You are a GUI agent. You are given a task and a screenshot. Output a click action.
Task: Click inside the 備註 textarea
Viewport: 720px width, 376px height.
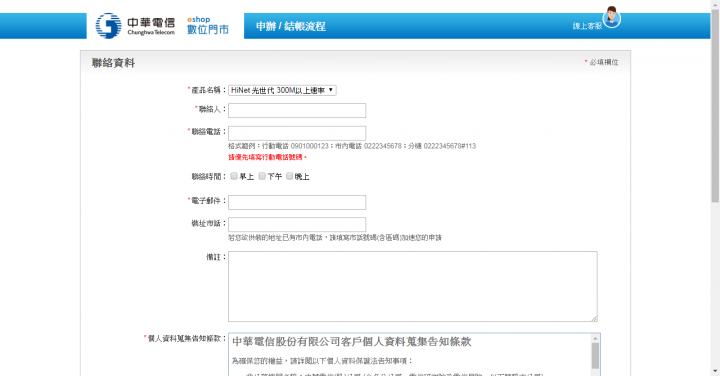click(413, 286)
